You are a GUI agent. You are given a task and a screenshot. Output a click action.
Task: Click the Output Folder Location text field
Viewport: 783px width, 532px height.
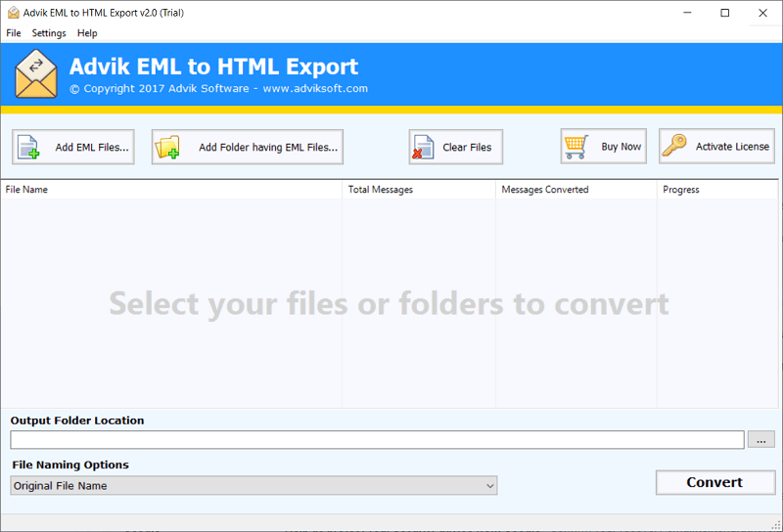pos(377,440)
